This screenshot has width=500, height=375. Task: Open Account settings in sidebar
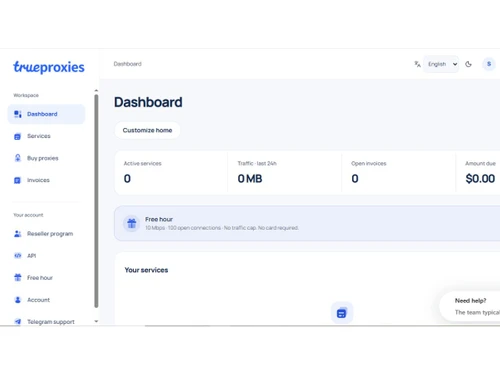point(46,300)
